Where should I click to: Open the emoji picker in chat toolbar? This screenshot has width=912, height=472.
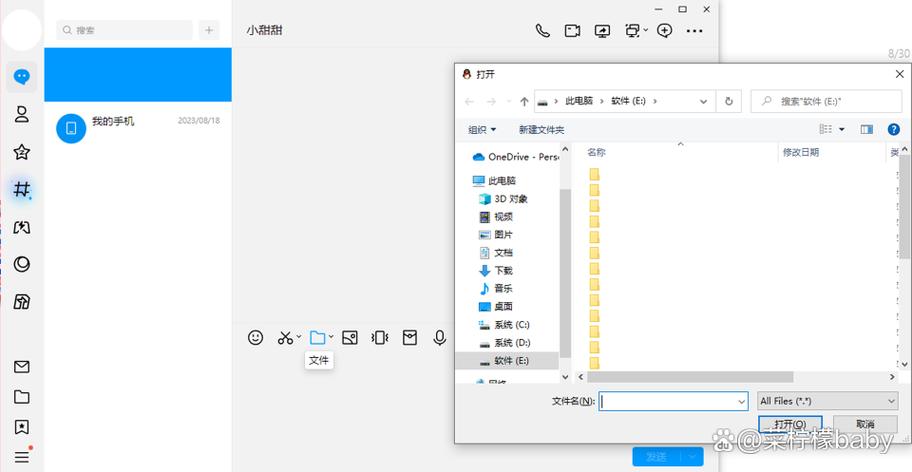pyautogui.click(x=255, y=338)
